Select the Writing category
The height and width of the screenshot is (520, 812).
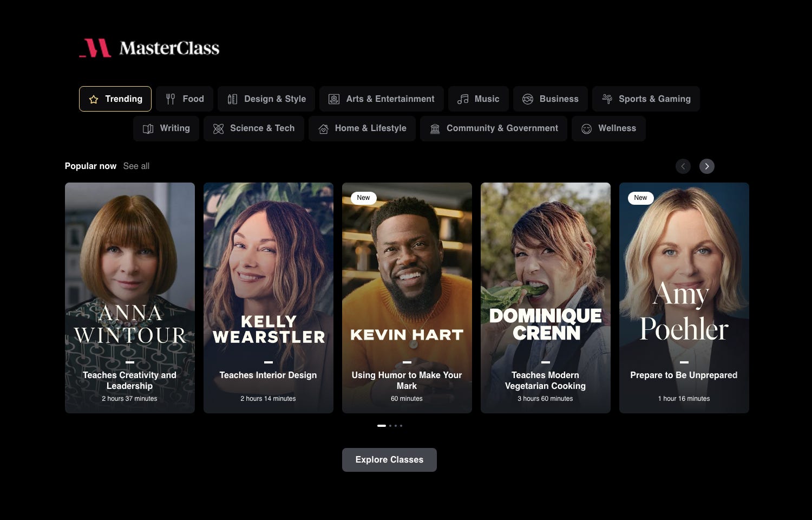[x=166, y=128]
